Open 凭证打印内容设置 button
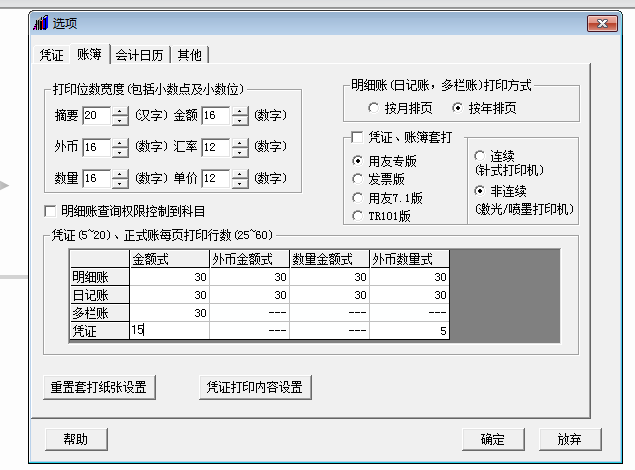This screenshot has width=635, height=470. 255,387
